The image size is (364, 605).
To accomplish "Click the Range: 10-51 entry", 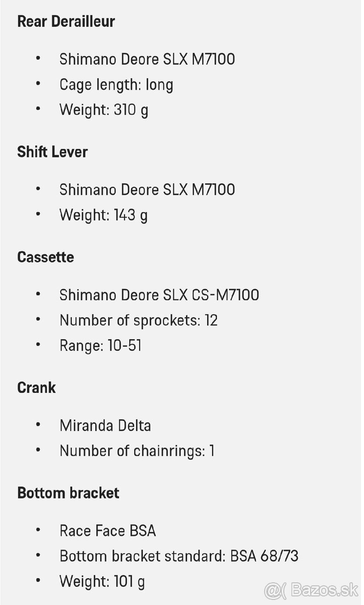I will [100, 346].
